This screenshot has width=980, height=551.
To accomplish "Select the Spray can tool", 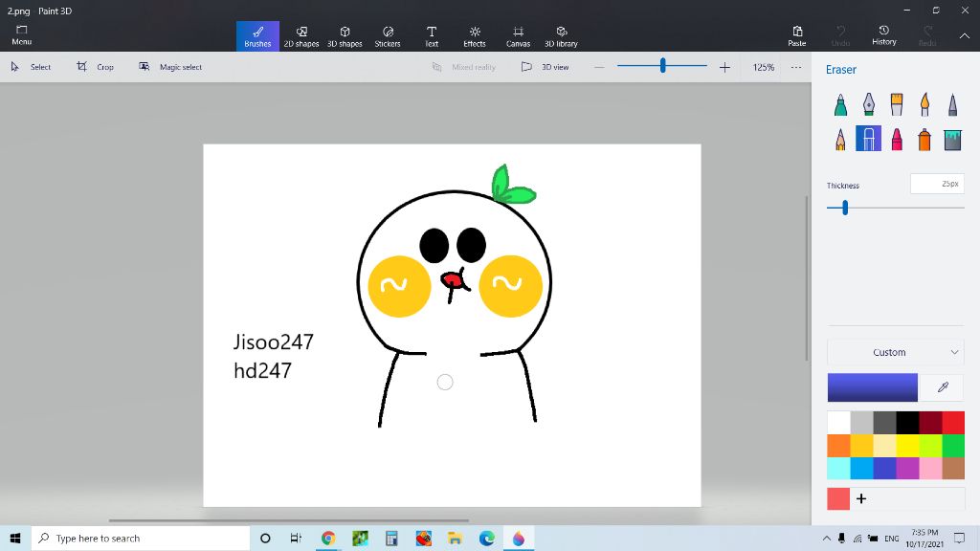I will pos(924,140).
